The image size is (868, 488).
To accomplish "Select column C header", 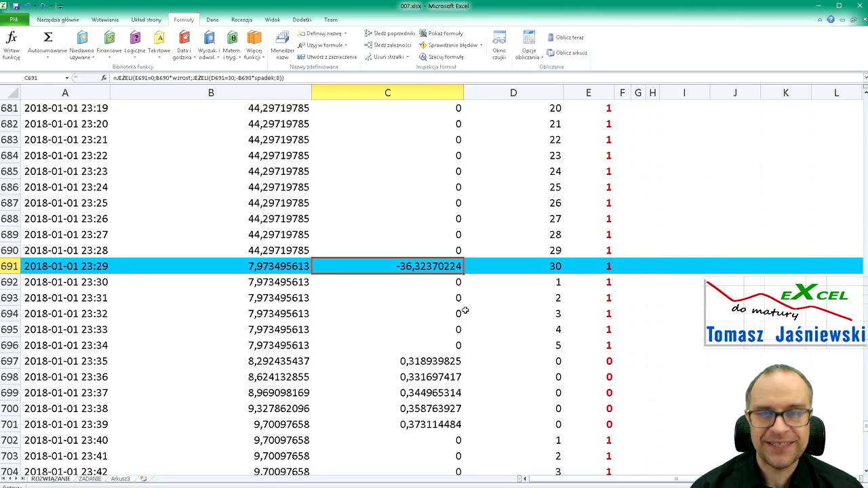I will click(387, 93).
